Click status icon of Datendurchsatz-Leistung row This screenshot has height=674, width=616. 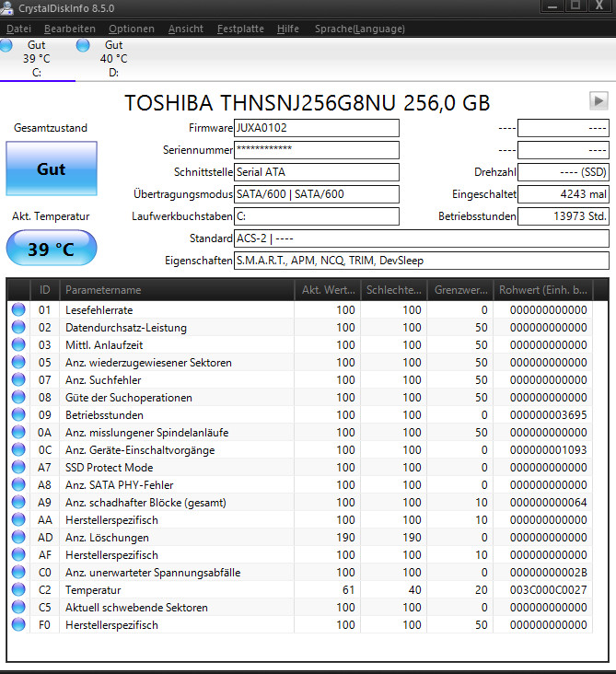click(x=18, y=327)
